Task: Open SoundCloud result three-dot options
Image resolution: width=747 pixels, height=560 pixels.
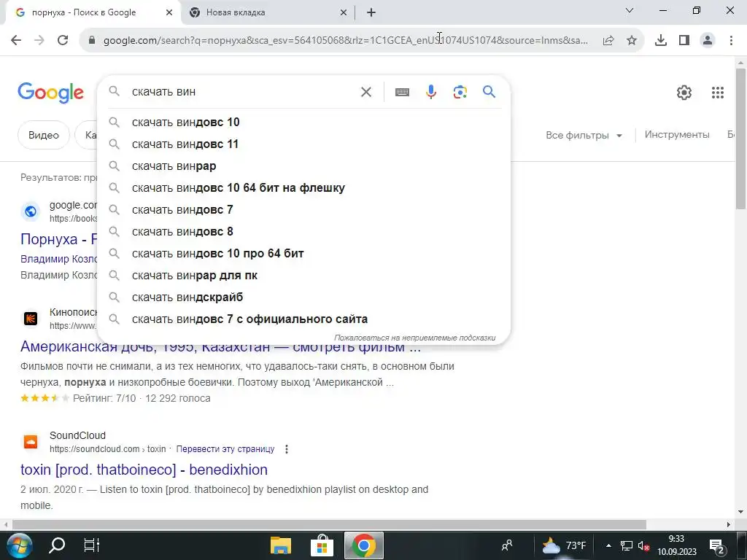Action: tap(286, 449)
